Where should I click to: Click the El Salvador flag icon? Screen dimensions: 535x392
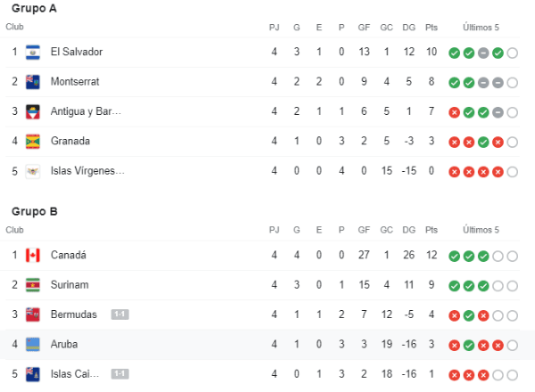click(33, 53)
